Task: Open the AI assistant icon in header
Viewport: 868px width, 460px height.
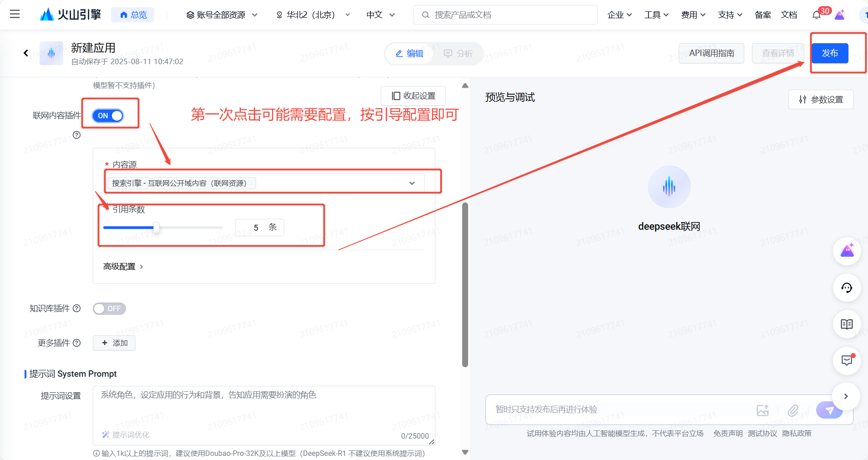Action: (840, 15)
